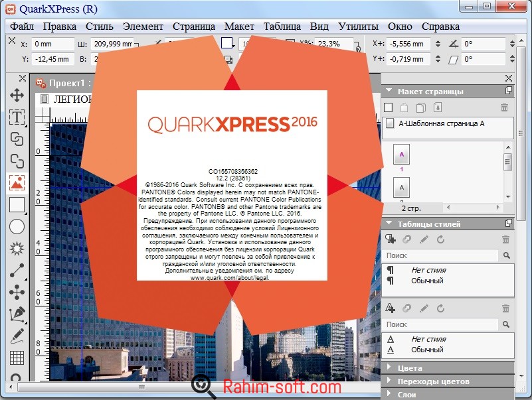Collapse the Макет страницы panel
This screenshot has width=532, height=400.
(x=389, y=91)
